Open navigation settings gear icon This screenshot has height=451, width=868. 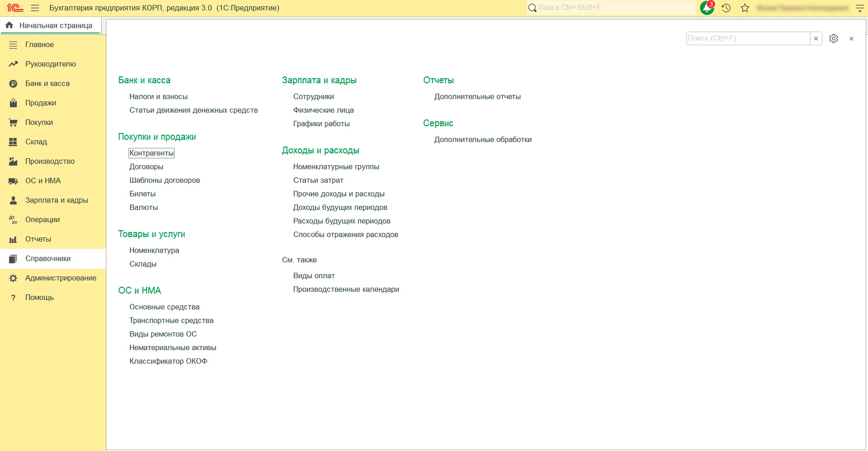[834, 38]
